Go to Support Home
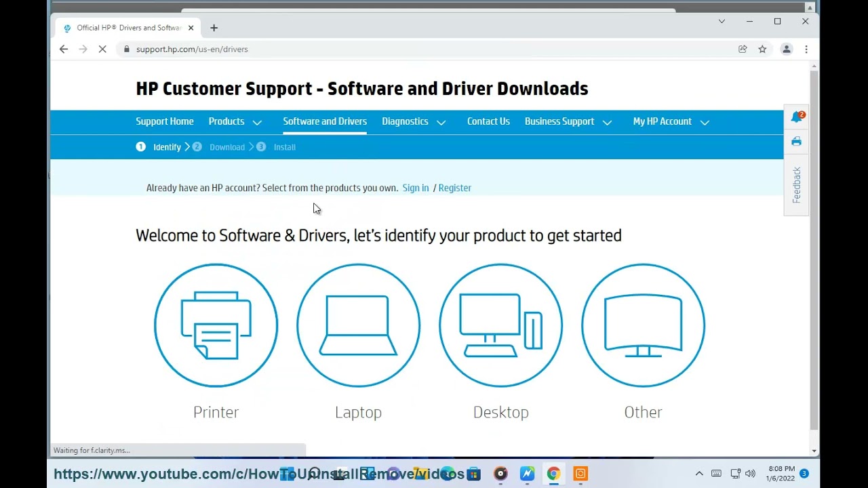Image resolution: width=868 pixels, height=488 pixels. [x=165, y=121]
